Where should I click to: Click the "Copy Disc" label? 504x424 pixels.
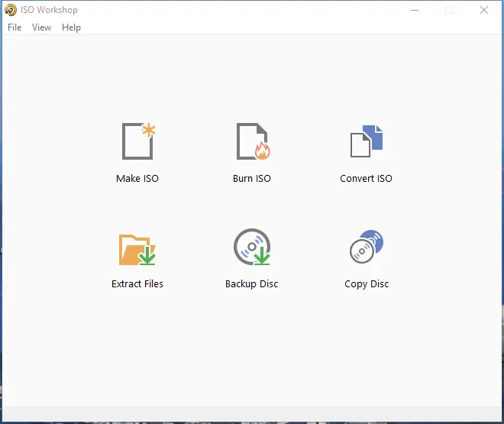tap(367, 284)
